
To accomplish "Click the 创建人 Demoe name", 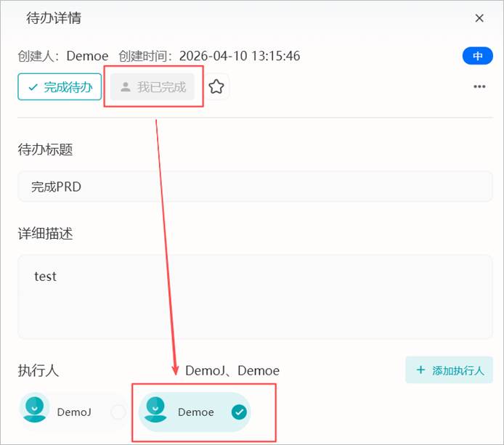I will (x=87, y=56).
